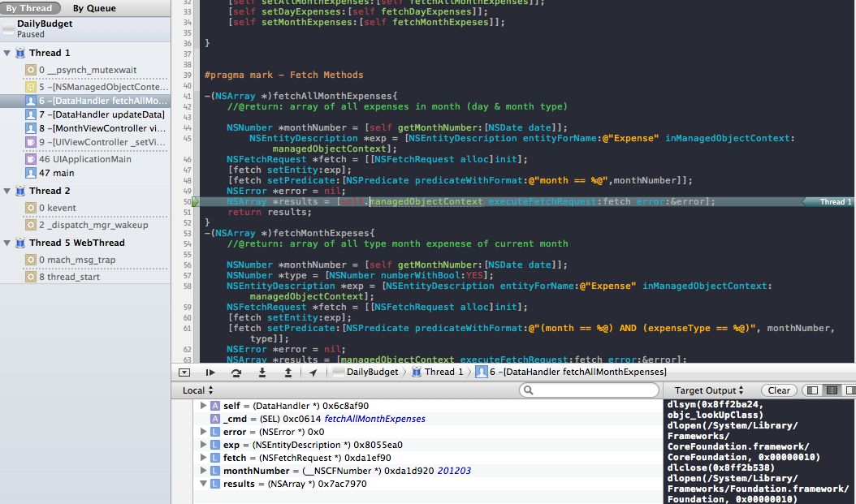This screenshot has height=504, width=856.
Task: Select frame 2 _dispatch_mgr_wakeup
Action: coord(87,225)
